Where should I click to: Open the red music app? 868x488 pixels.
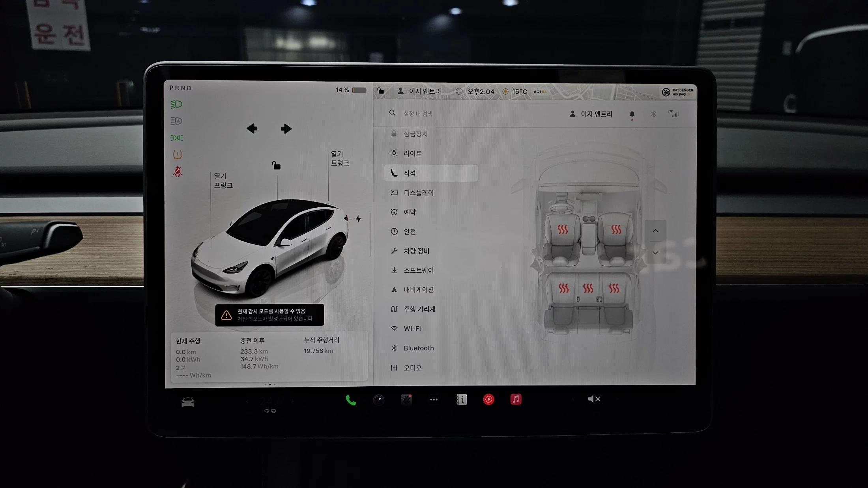(x=516, y=399)
